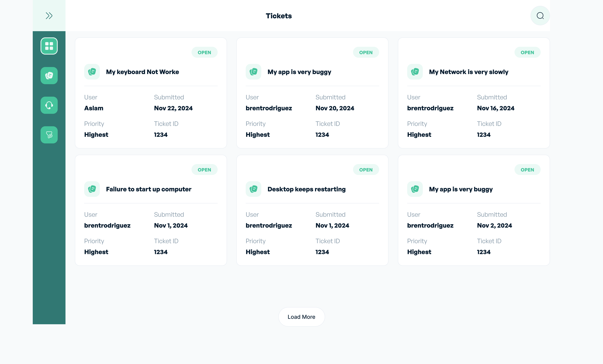The image size is (603, 364).
Task: Click the ticket icon on 'Failure to start up computer'
Action: [x=92, y=189]
